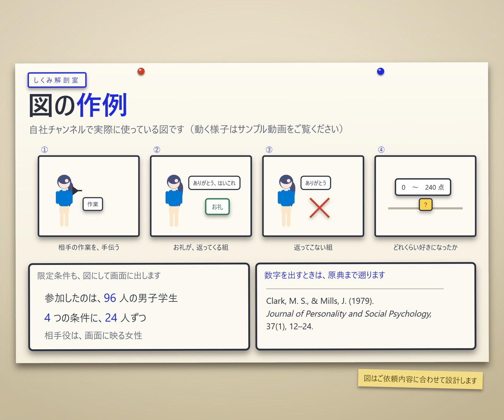Click the yellow ? slider handle

pyautogui.click(x=426, y=205)
